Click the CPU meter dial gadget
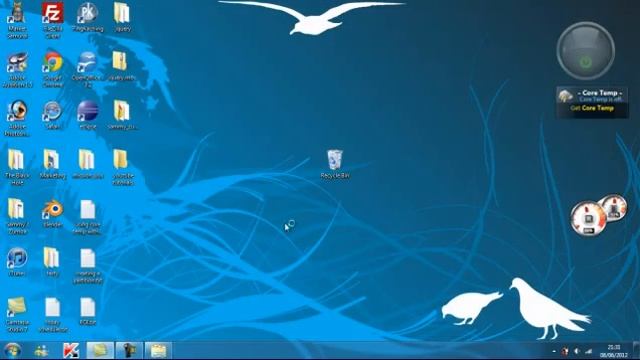Viewport: 640px width, 360px height. tap(588, 219)
